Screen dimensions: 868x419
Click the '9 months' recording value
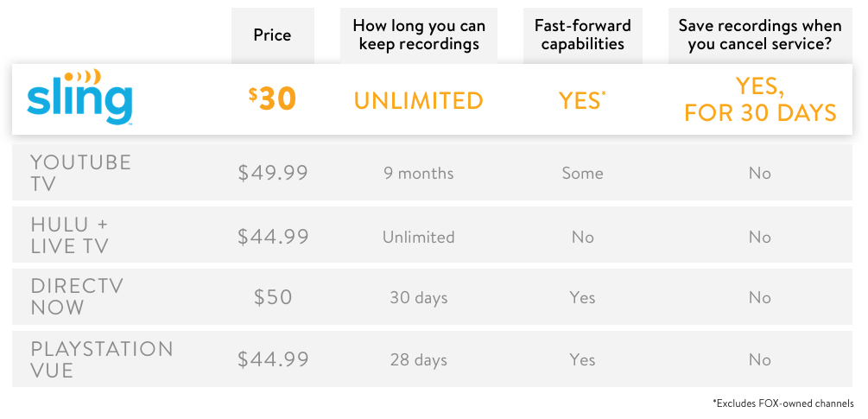point(419,174)
